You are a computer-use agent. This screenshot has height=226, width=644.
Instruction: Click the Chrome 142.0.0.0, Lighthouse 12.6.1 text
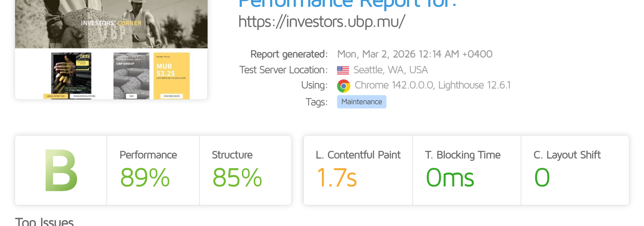[x=432, y=85]
